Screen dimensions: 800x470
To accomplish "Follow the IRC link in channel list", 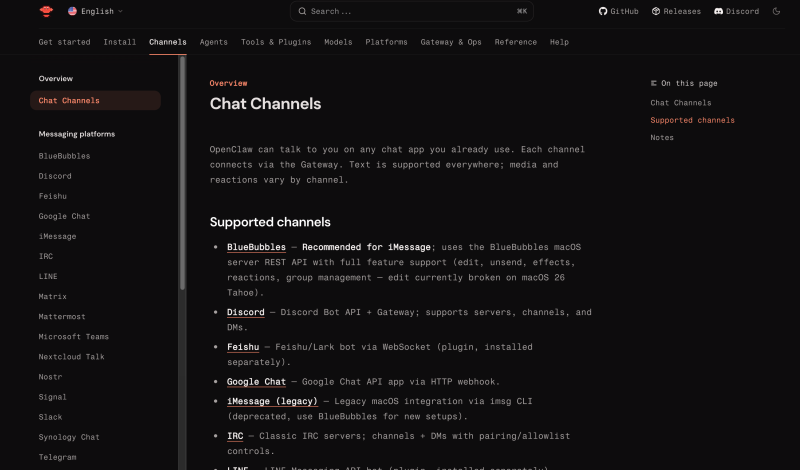I will click(235, 436).
